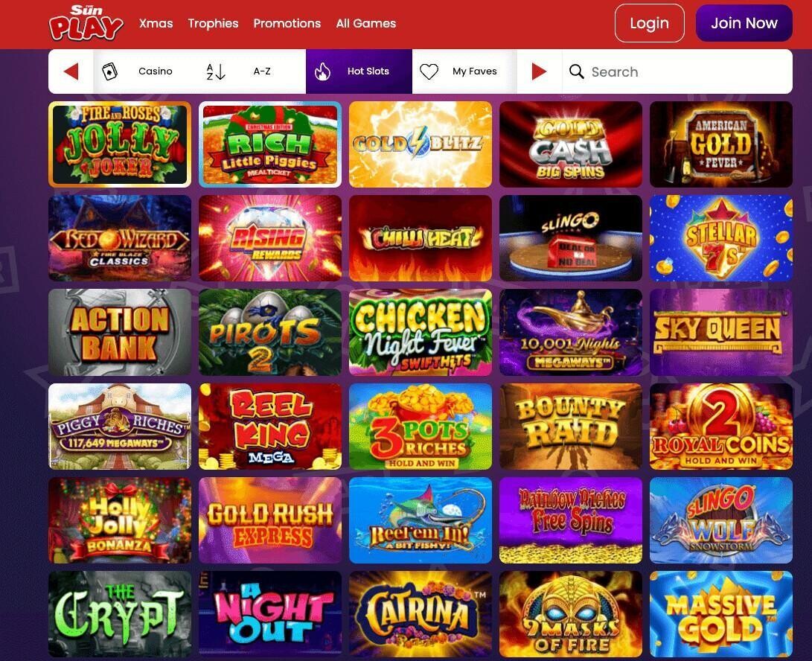
Task: Focus the Search input field
Action: [677, 71]
